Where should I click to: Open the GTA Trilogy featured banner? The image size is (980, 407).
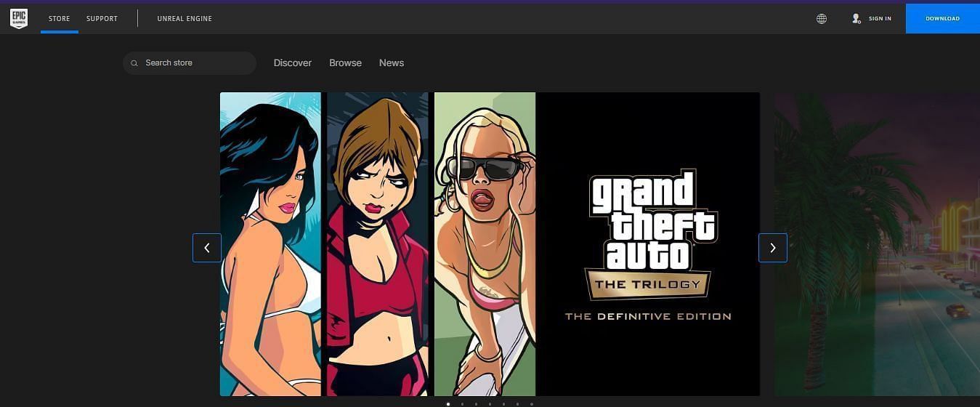(490, 244)
